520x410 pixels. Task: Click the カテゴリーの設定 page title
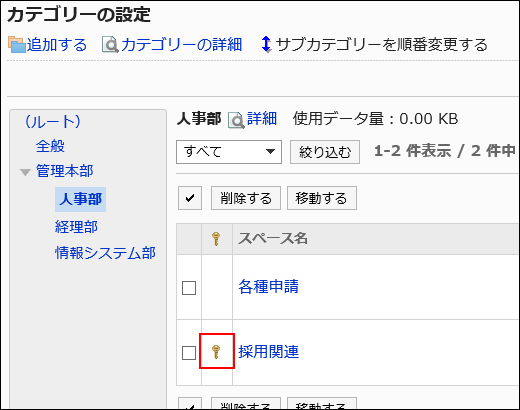[79, 15]
